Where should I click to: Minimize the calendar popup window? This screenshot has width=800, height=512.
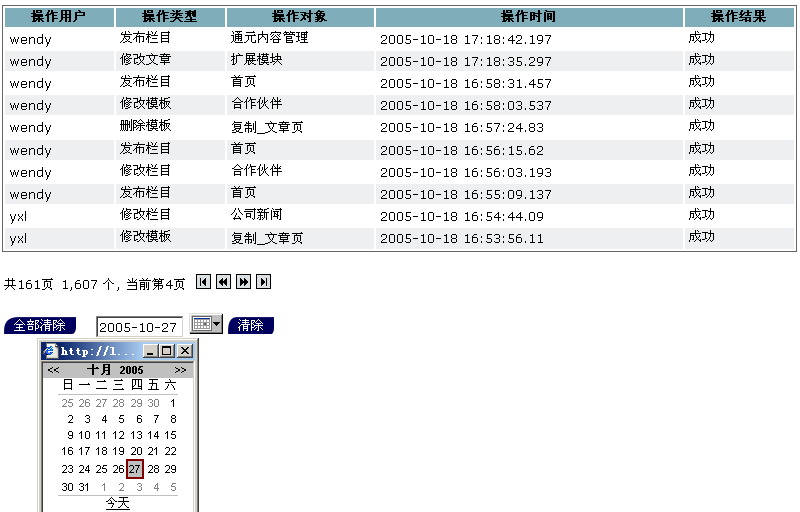[x=150, y=351]
